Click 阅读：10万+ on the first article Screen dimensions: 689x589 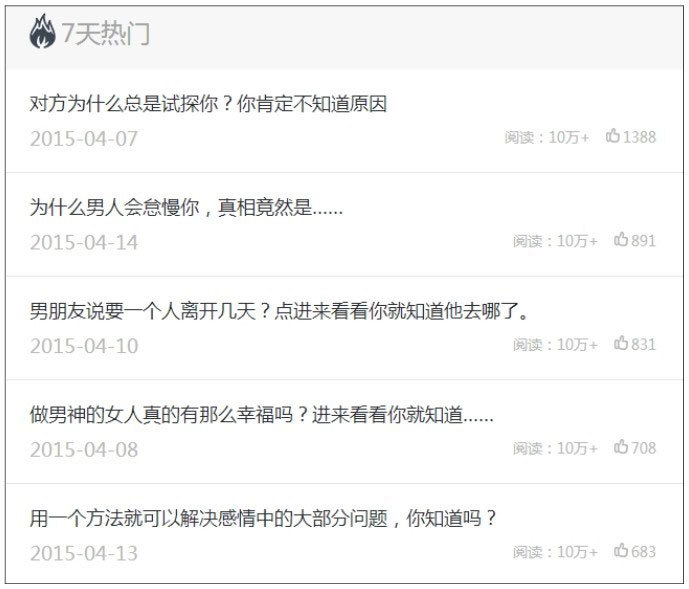(x=547, y=138)
